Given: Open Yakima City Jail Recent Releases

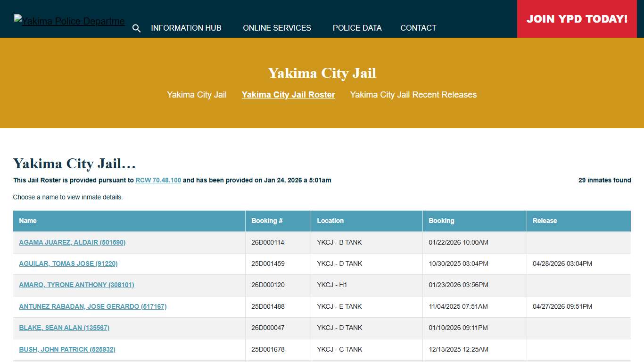Looking at the screenshot, I should click(413, 95).
